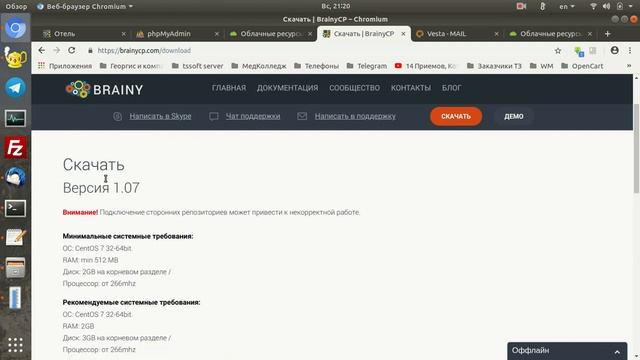Open the КОНТАКТЫ menu item

(411, 88)
